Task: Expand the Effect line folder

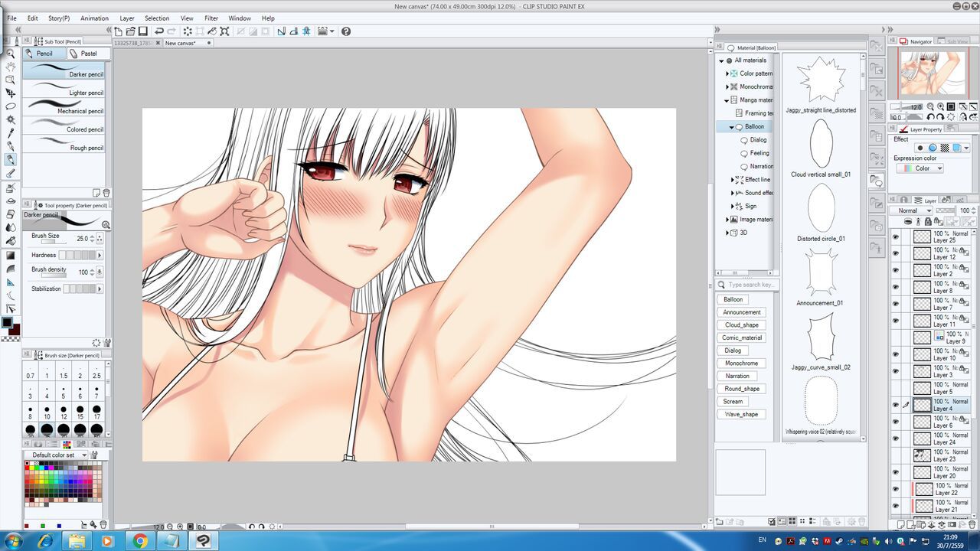Action: click(732, 180)
